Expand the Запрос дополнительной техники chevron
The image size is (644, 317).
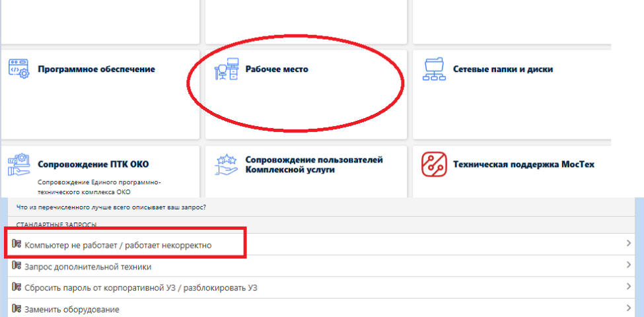pos(628,265)
